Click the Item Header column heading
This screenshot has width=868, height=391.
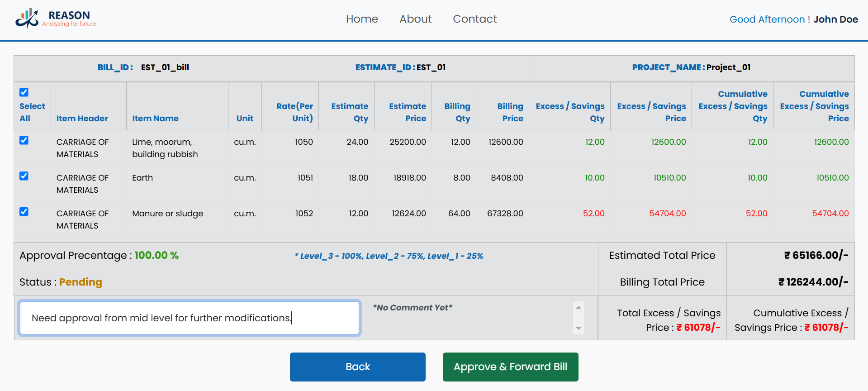(x=82, y=119)
